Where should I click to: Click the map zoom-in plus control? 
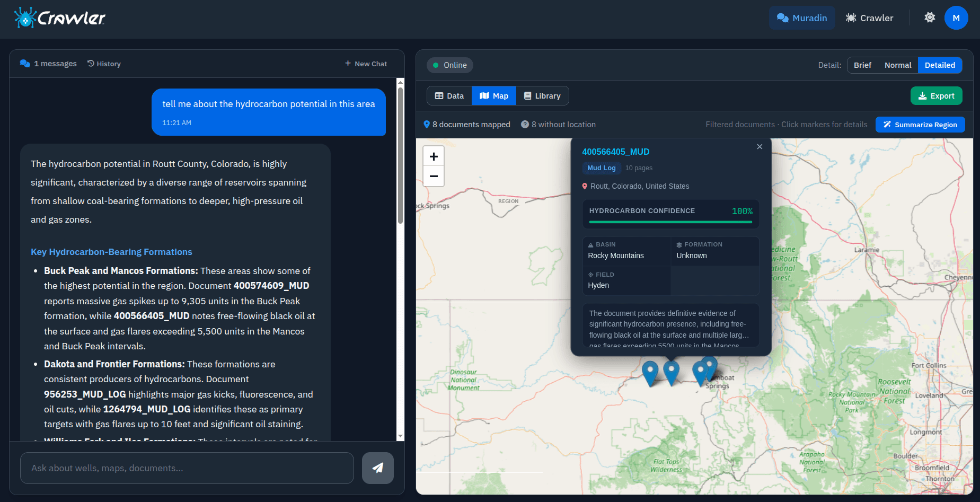tap(434, 156)
